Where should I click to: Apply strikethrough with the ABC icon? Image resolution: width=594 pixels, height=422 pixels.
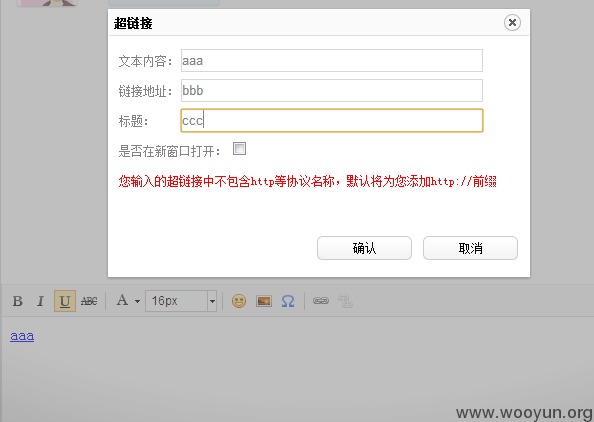tap(89, 301)
